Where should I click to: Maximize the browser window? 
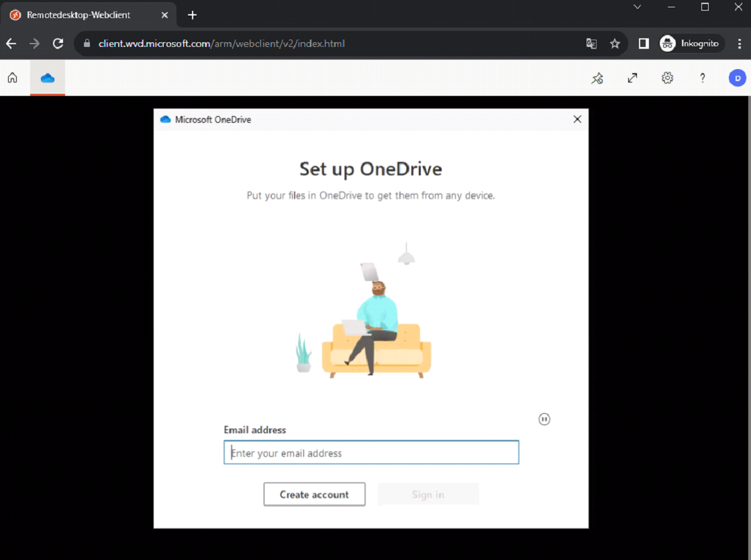coord(705,7)
